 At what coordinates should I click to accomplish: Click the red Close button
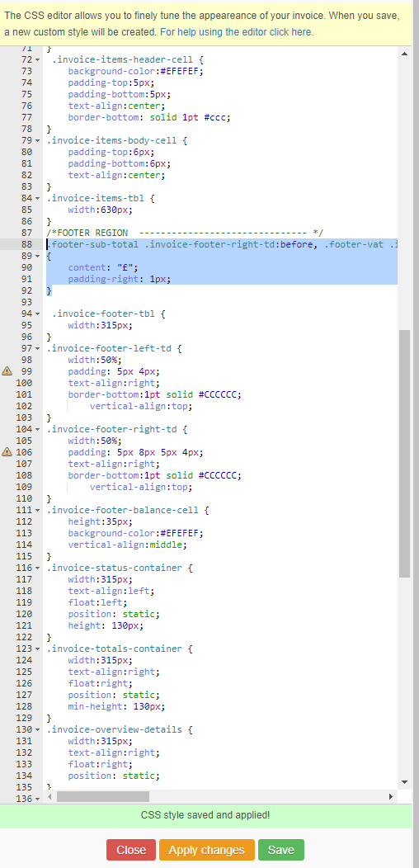point(131,850)
